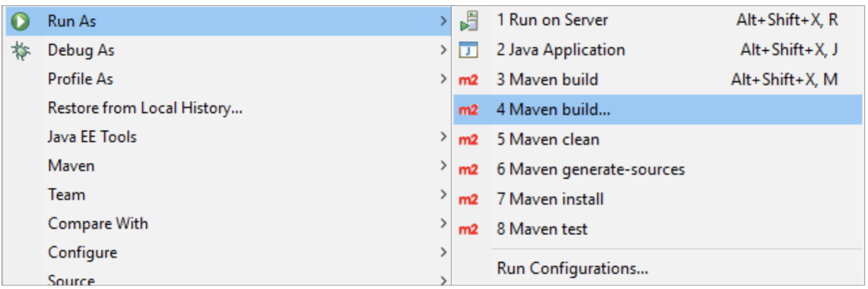Open the Source submenu
Viewport: 868px width, 289px height.
(x=71, y=280)
